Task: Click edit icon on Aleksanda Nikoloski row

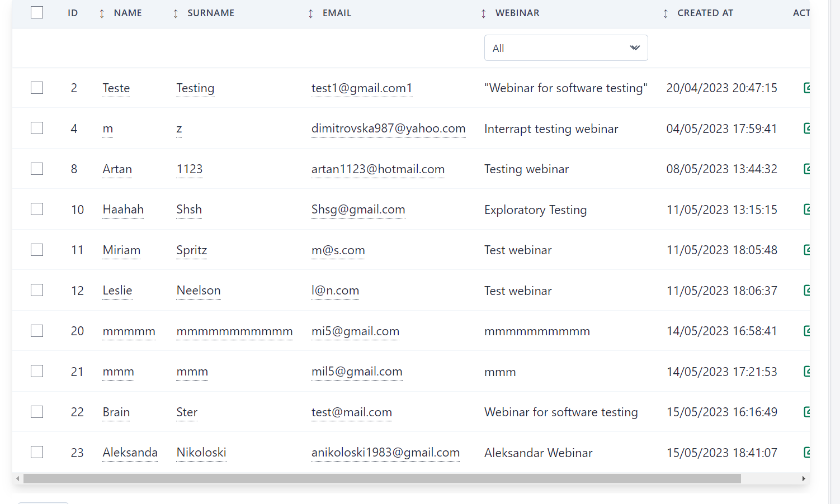Action: click(x=806, y=452)
